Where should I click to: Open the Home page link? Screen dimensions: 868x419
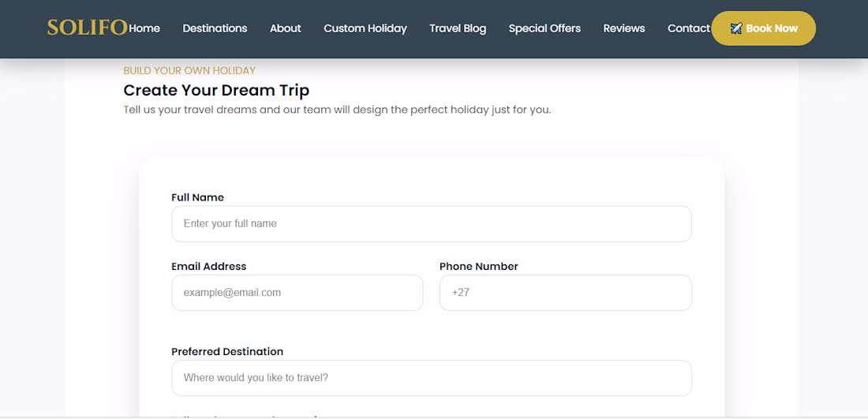tap(144, 28)
